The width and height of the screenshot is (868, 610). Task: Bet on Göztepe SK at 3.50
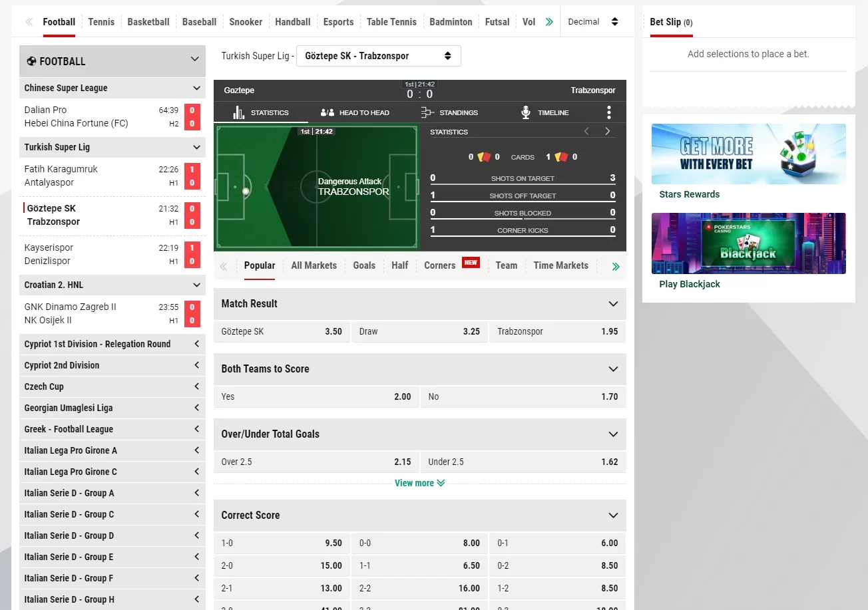282,331
